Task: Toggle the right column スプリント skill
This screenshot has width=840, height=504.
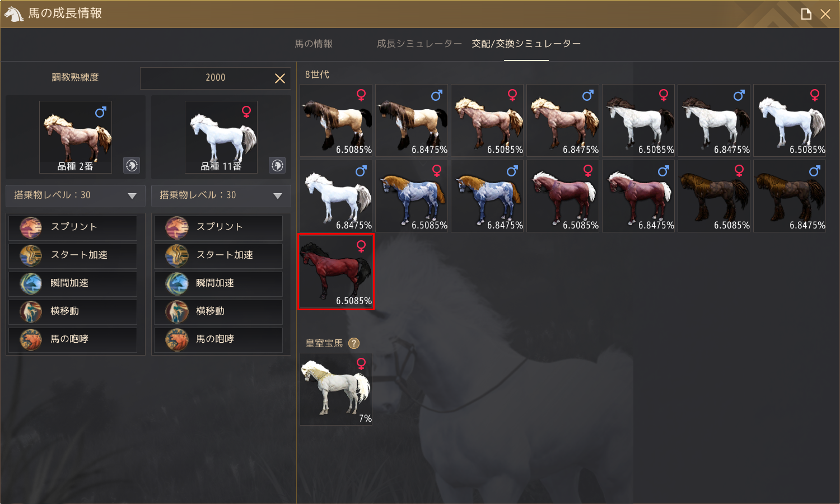Action: [218, 228]
